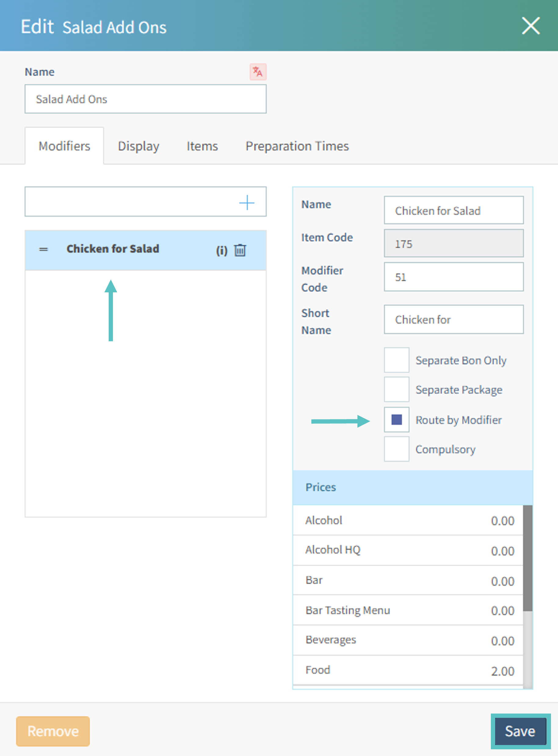Click the Remove button
Image resolution: width=558 pixels, height=756 pixels.
coord(53,731)
